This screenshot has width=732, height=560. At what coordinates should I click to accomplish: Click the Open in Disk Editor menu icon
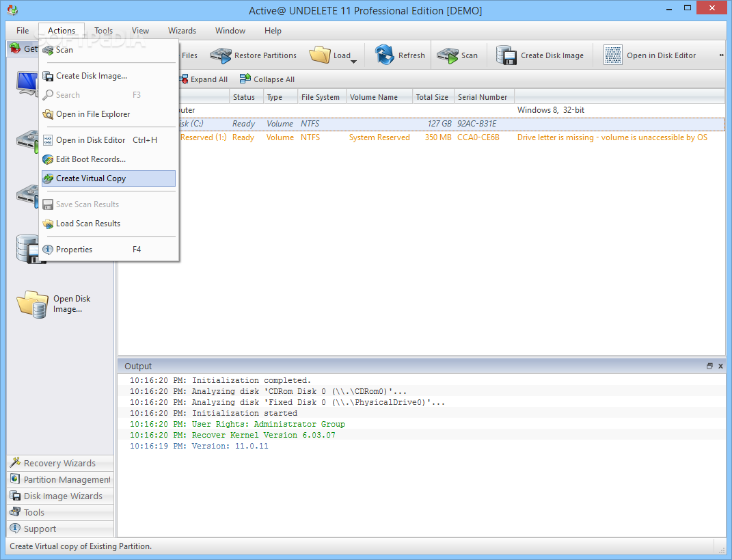pyautogui.click(x=48, y=140)
